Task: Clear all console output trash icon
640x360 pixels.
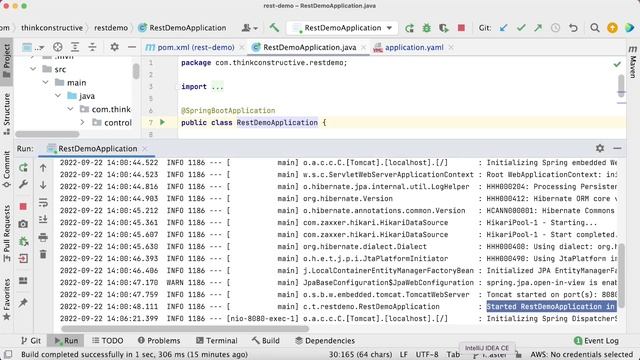Action: (43, 255)
